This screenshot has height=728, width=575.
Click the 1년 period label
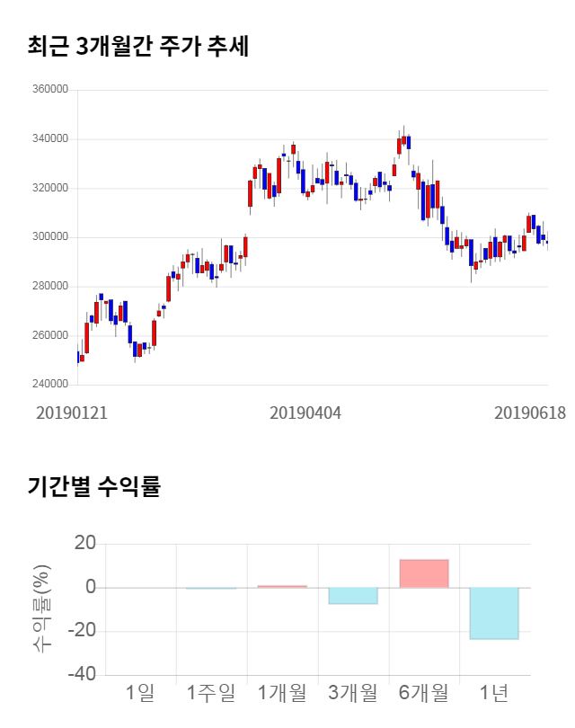(x=494, y=693)
